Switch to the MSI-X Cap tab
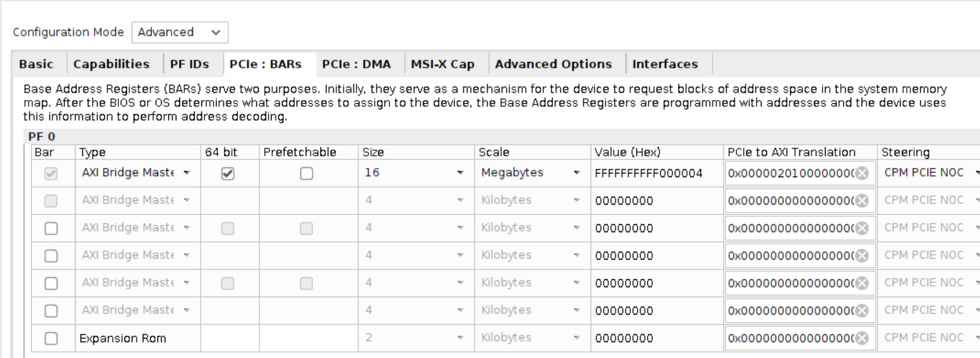This screenshot has height=358, width=980. (442, 64)
